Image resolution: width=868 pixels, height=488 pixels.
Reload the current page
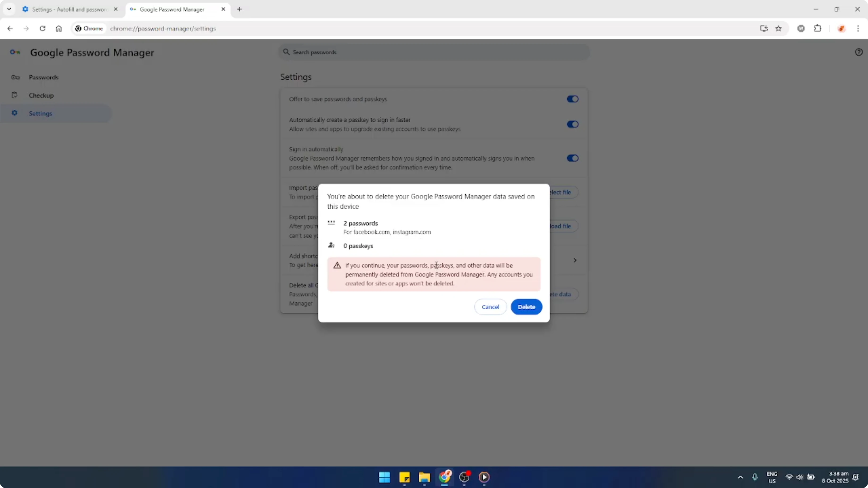[42, 29]
